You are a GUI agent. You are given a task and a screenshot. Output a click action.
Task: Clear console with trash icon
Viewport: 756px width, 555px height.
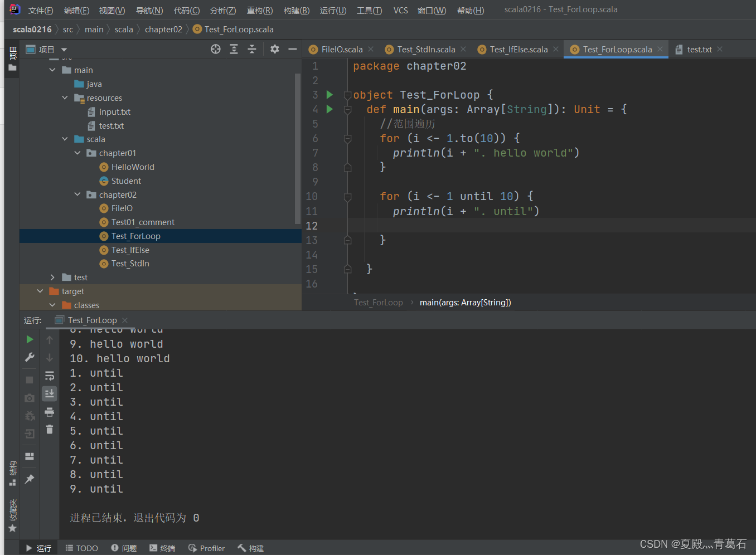[x=50, y=429]
